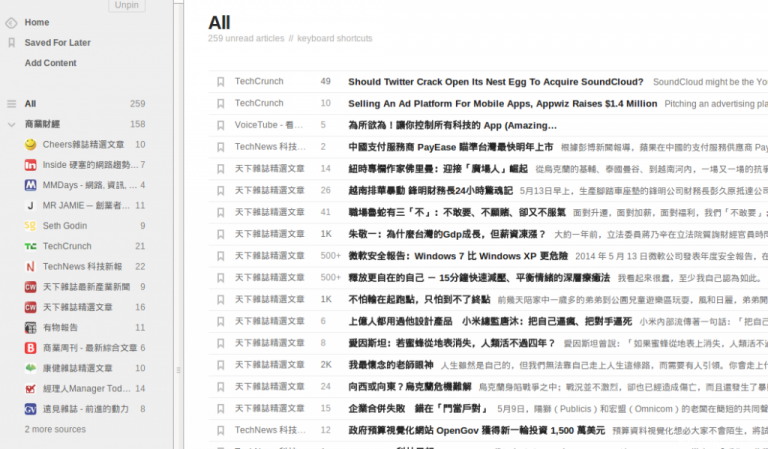The width and height of the screenshot is (768, 449).
Task: Collapse the 商業財經 category chevron
Action: point(12,124)
